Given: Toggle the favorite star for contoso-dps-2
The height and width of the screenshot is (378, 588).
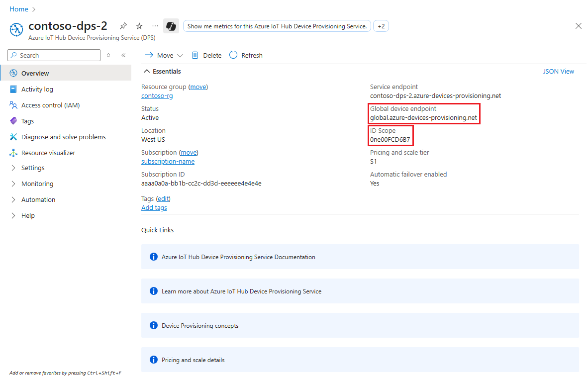Looking at the screenshot, I should click(x=139, y=25).
